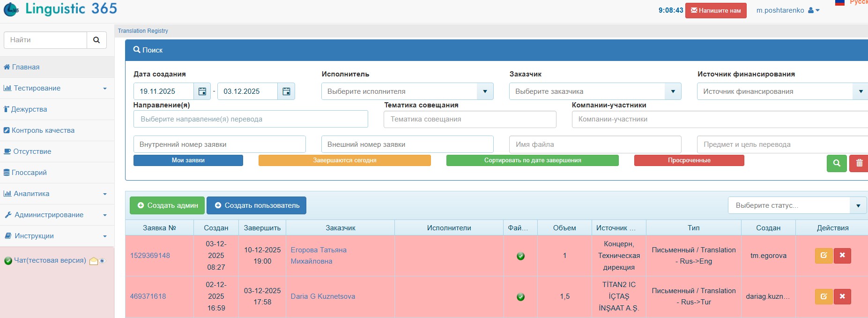Open Глоссарий in the sidebar

coord(29,173)
